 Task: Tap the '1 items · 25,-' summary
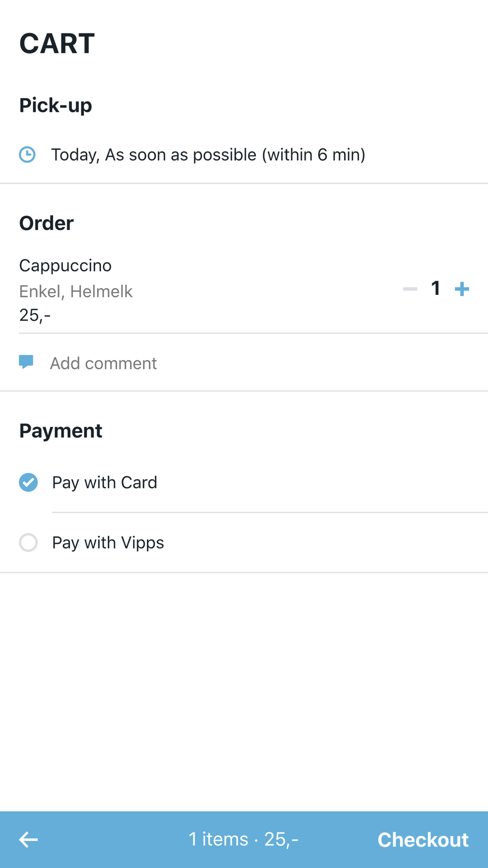(244, 839)
